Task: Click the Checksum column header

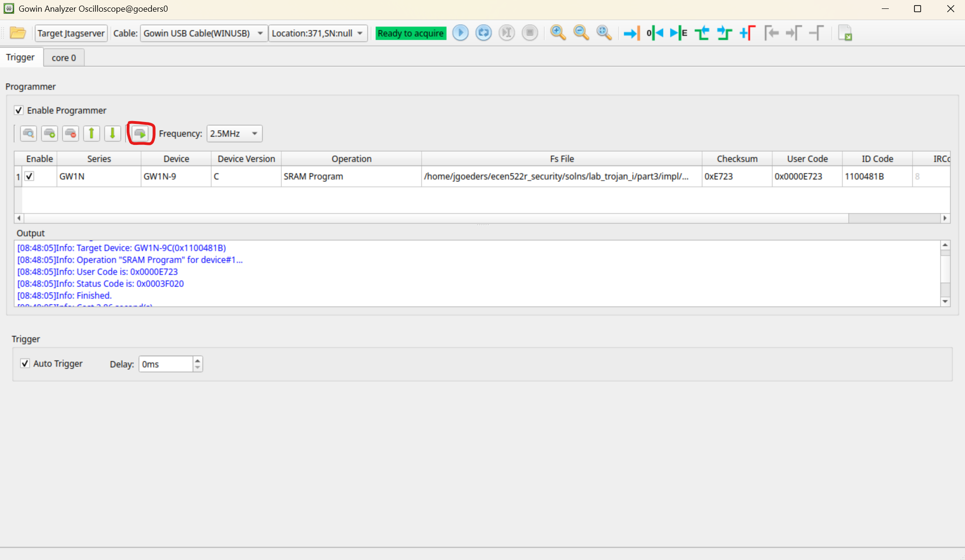Action: (737, 159)
